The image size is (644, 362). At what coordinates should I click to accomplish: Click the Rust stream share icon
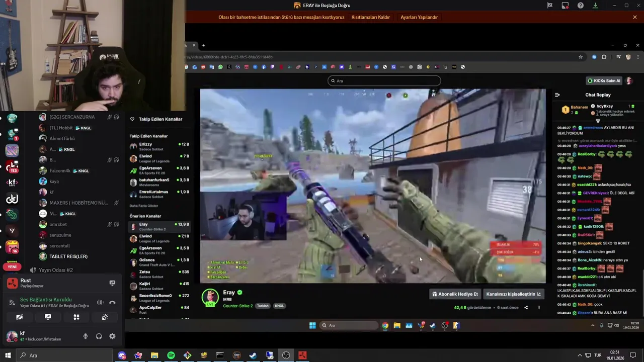[x=112, y=283]
